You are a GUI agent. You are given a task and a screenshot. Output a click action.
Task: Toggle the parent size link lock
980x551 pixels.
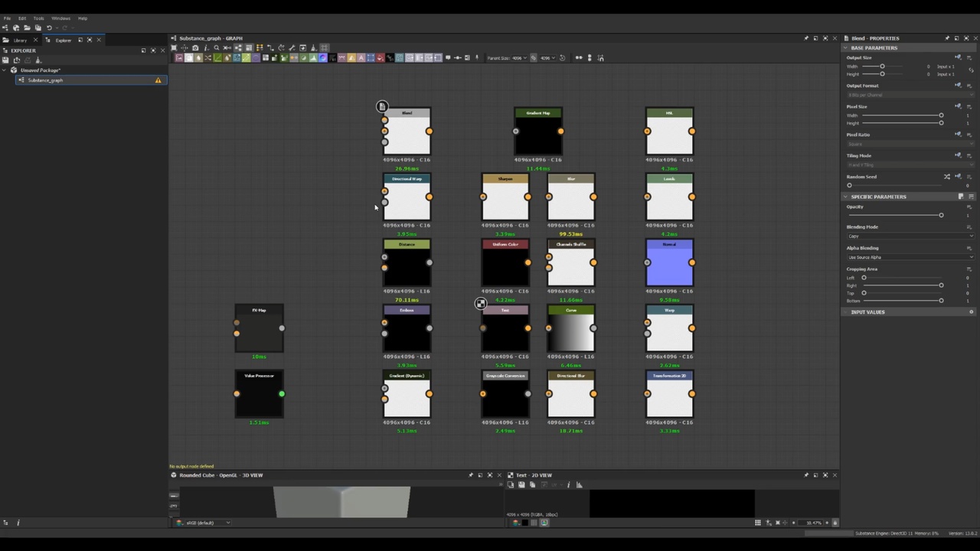click(x=534, y=57)
